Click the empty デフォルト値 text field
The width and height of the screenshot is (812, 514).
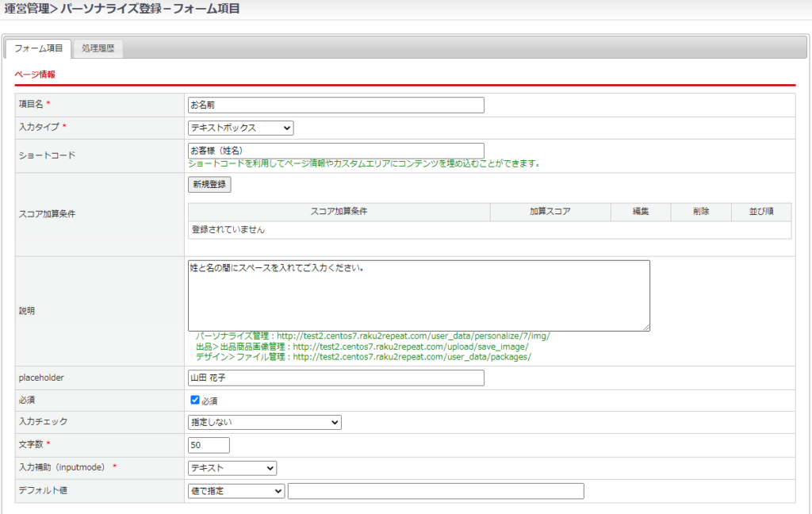point(435,491)
